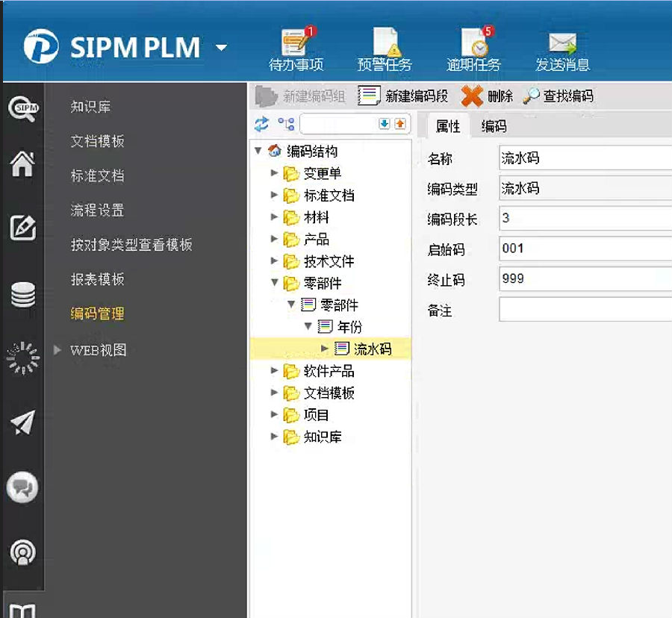Viewport: 672px width, 618px height.
Task: Click the SIPM search icon in sidebar
Action: [x=22, y=108]
